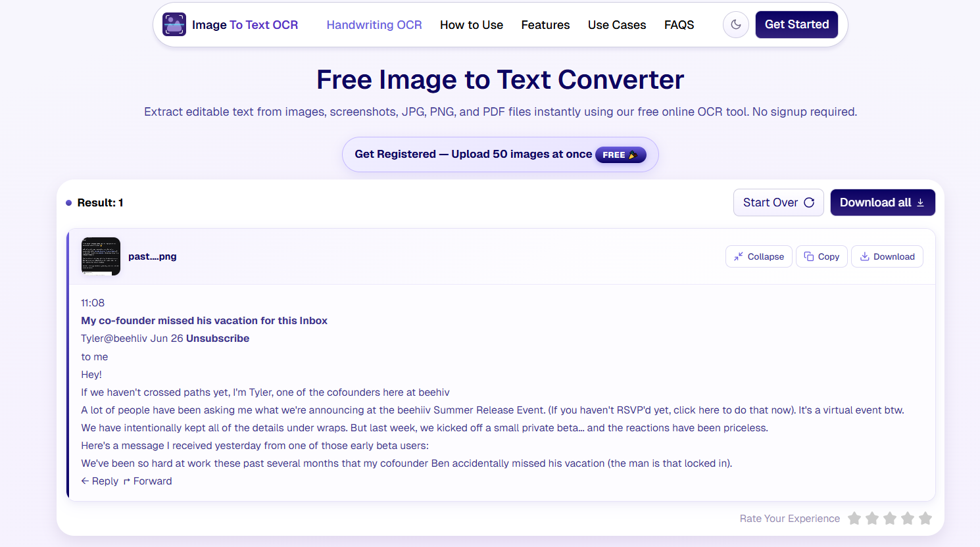Copy the extracted text
The height and width of the screenshot is (547, 980).
click(x=821, y=256)
